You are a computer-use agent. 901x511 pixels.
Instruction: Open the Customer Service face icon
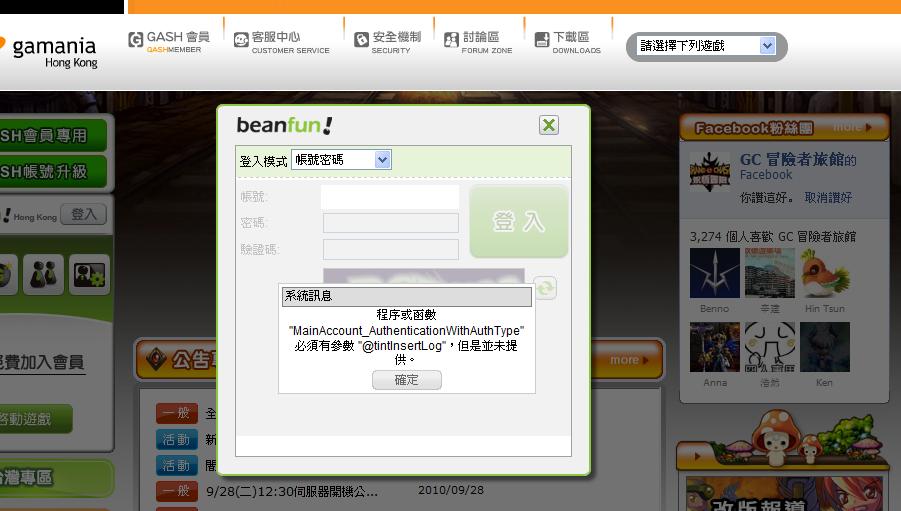tap(241, 40)
